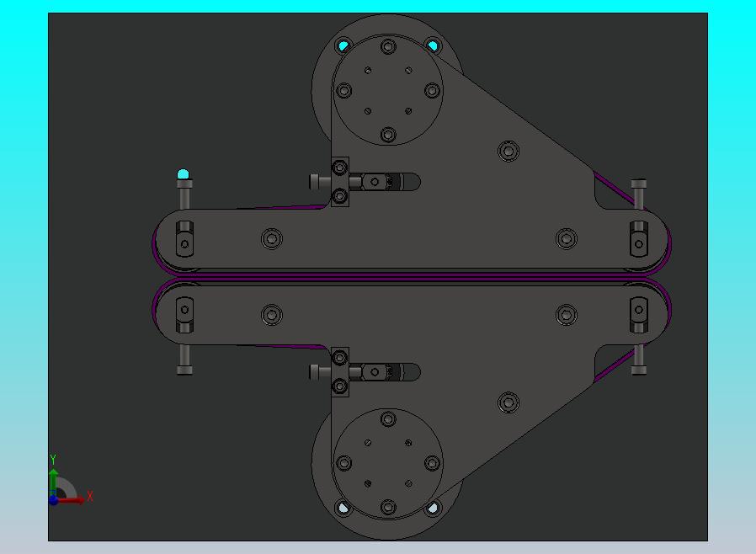The height and width of the screenshot is (554, 756).
Task: Select the socket screw near the lower plate's diagonal edge
Action: pos(508,402)
